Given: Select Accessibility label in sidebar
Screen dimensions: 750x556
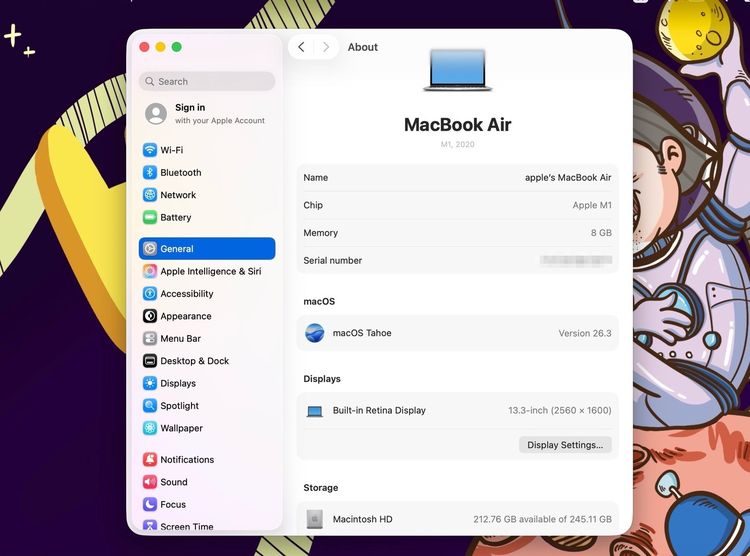Looking at the screenshot, I should point(187,293).
